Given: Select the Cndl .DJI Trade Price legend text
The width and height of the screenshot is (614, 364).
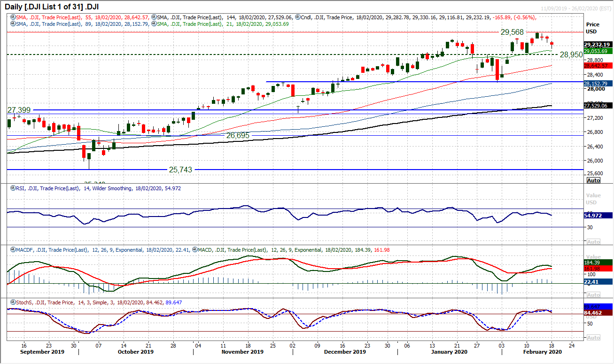Looking at the screenshot, I should (x=418, y=17).
